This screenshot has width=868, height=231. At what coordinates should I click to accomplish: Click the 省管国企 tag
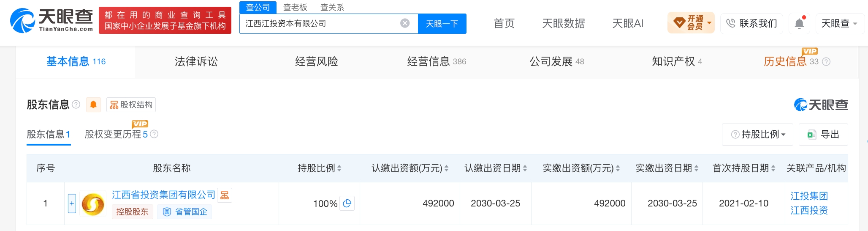[185, 212]
